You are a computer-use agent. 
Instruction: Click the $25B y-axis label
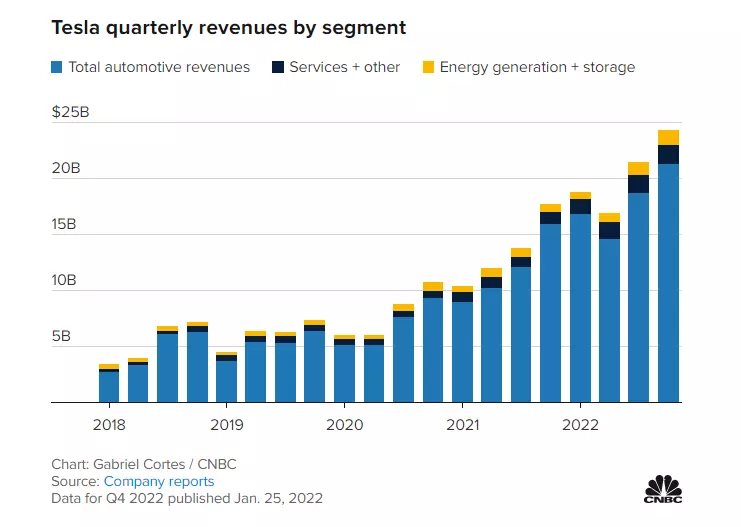click(70, 112)
